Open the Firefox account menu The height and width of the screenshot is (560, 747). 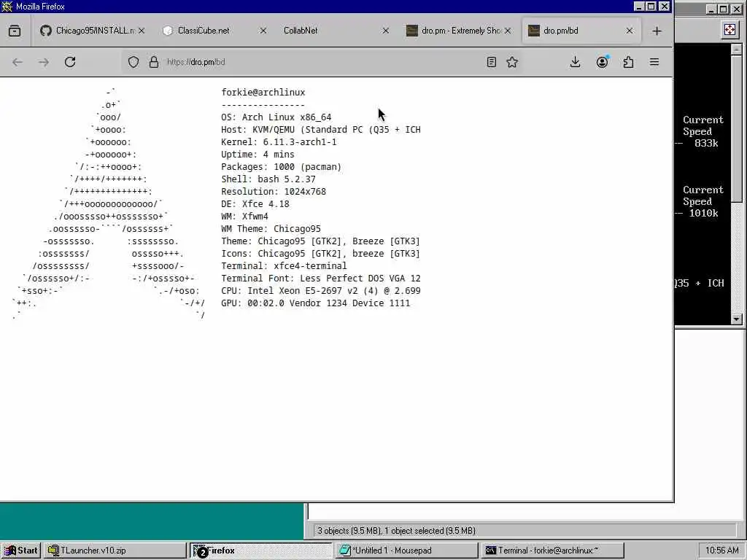click(x=602, y=62)
